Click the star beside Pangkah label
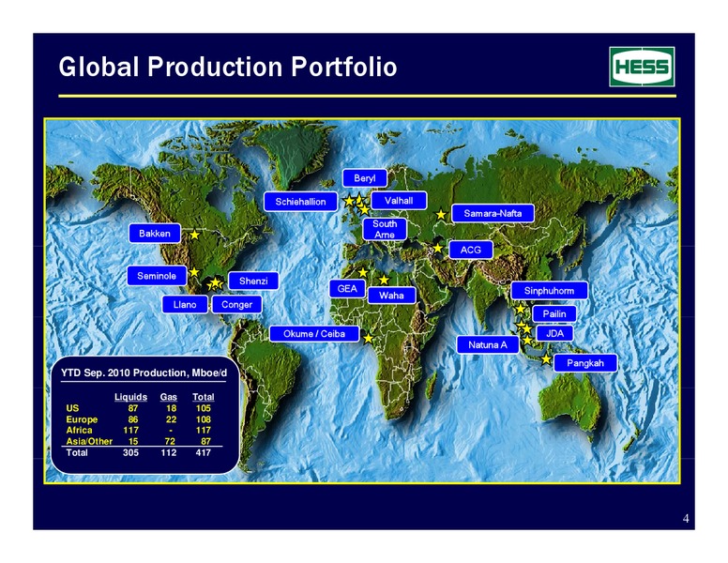The width and height of the screenshot is (728, 563). pyautogui.click(x=546, y=359)
